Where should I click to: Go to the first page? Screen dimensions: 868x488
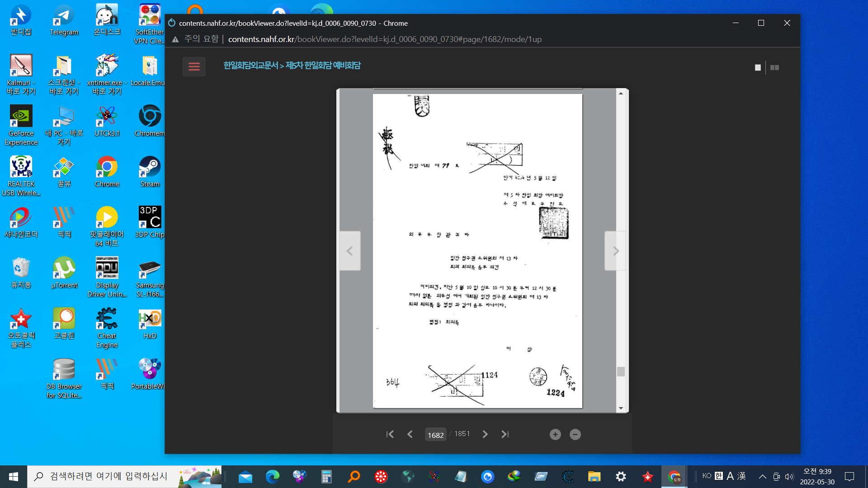coord(390,434)
